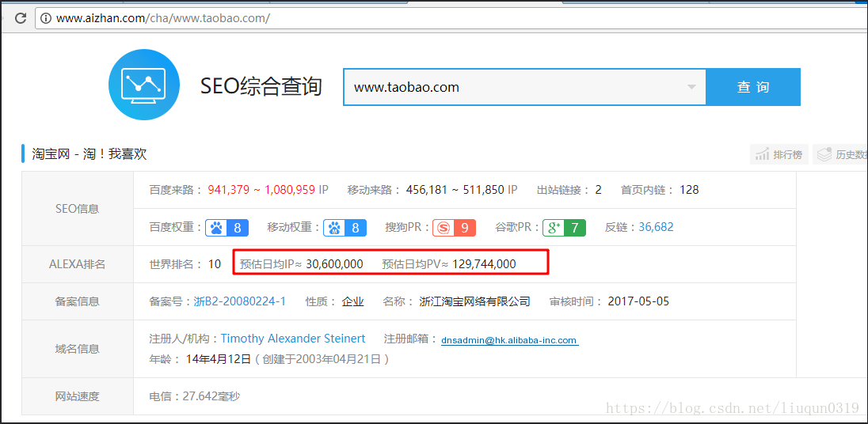This screenshot has width=868, height=424.
Task: Click the 历史数据 history button
Action: [x=840, y=154]
